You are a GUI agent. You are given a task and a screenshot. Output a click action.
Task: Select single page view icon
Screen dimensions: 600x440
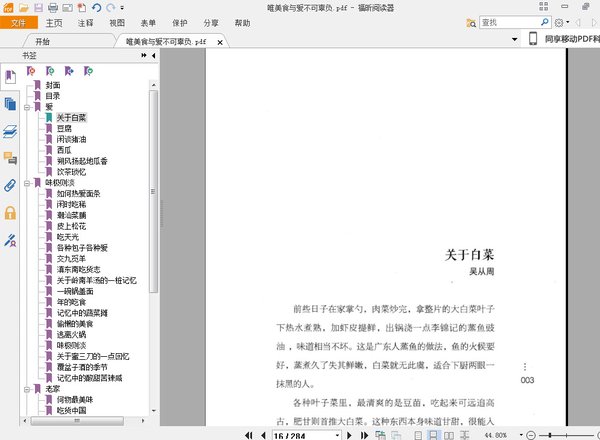coord(418,435)
